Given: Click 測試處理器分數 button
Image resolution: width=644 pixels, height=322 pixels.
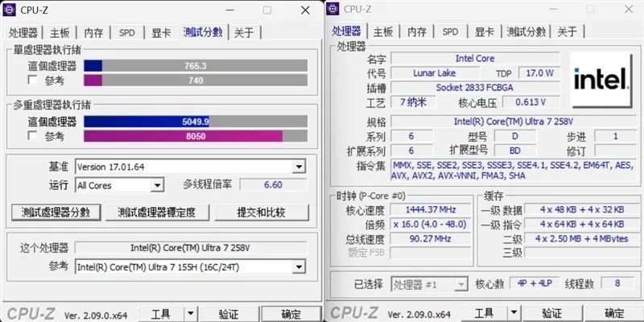Looking at the screenshot, I should 56,213.
